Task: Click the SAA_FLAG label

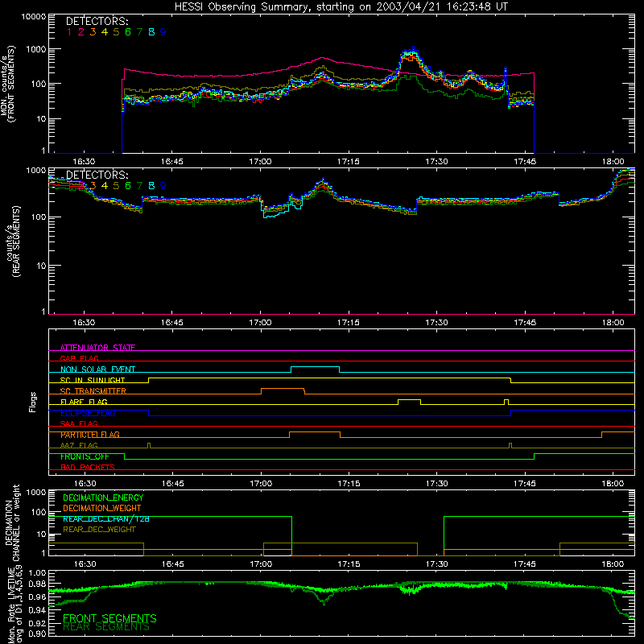Action: click(79, 423)
